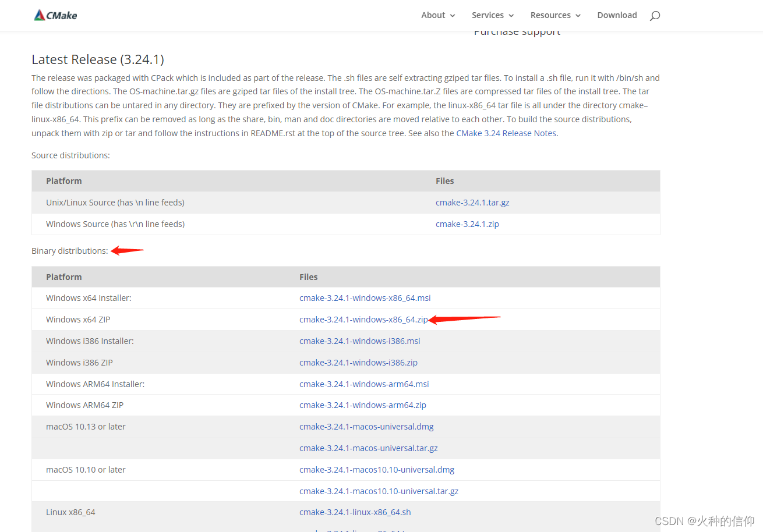The height and width of the screenshot is (532, 763).
Task: Download cmake-3.24.1.zip Windows source
Action: coord(467,224)
